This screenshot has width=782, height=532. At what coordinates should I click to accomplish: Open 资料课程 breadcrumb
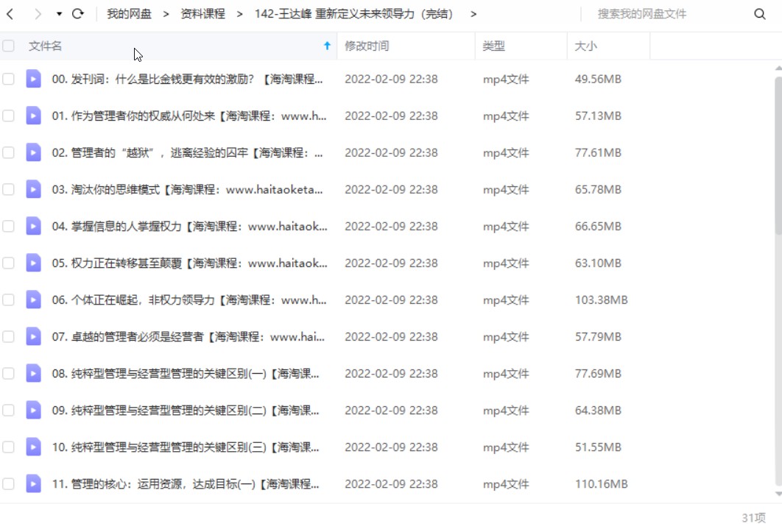coord(203,14)
